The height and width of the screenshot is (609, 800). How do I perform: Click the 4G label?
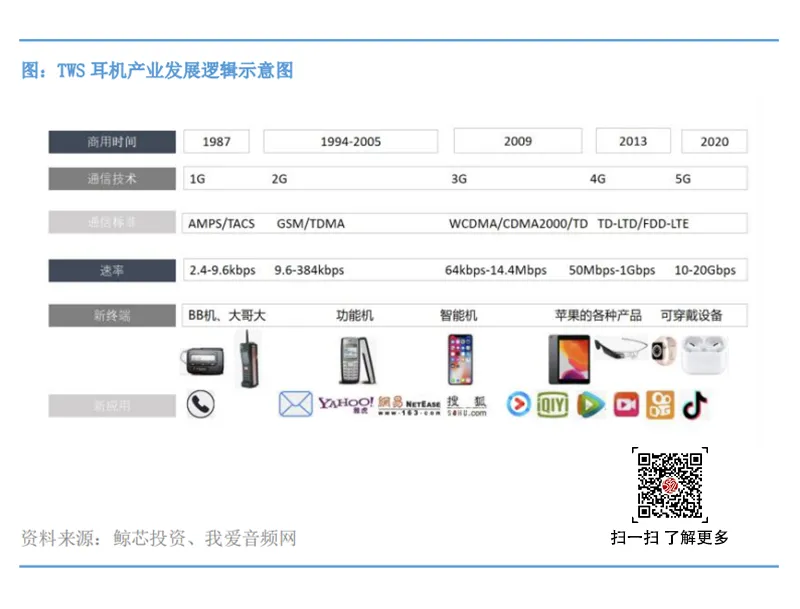pos(597,179)
